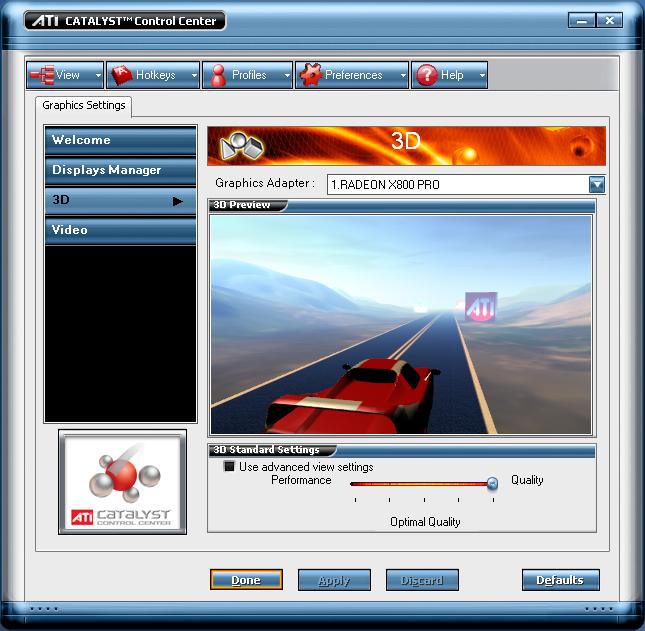Open the Preferences menu

(352, 75)
